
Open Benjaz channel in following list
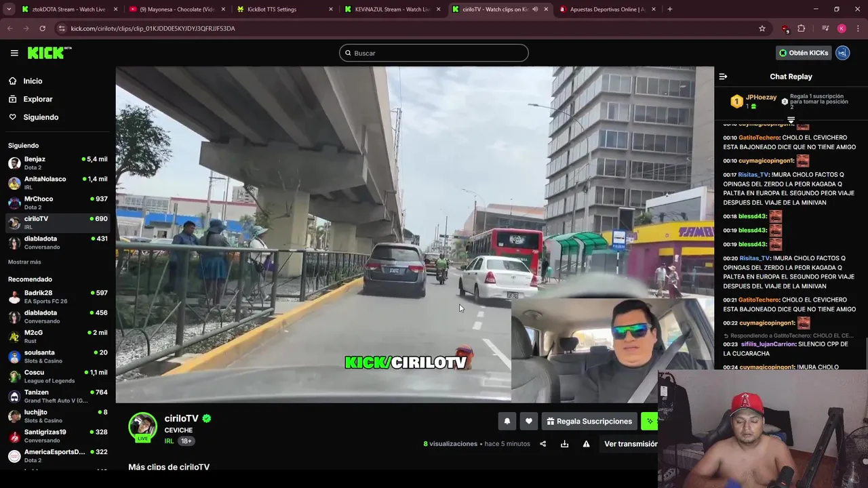coord(58,163)
